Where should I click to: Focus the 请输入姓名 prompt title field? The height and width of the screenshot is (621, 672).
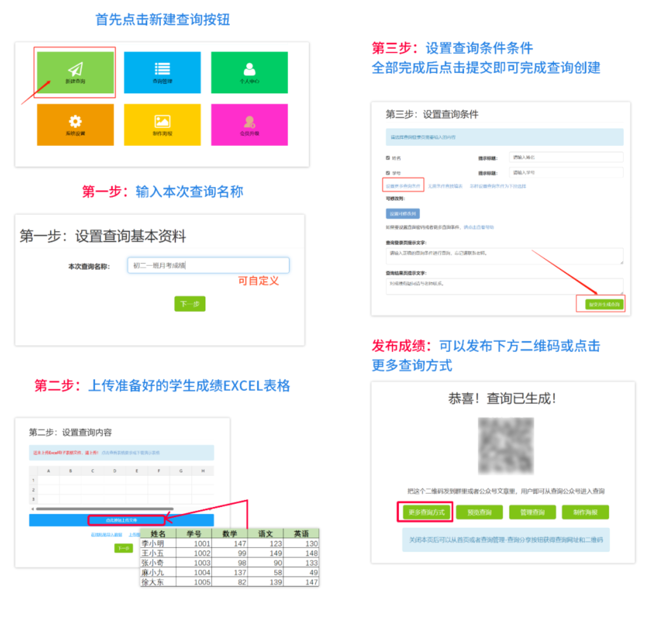coord(566,157)
